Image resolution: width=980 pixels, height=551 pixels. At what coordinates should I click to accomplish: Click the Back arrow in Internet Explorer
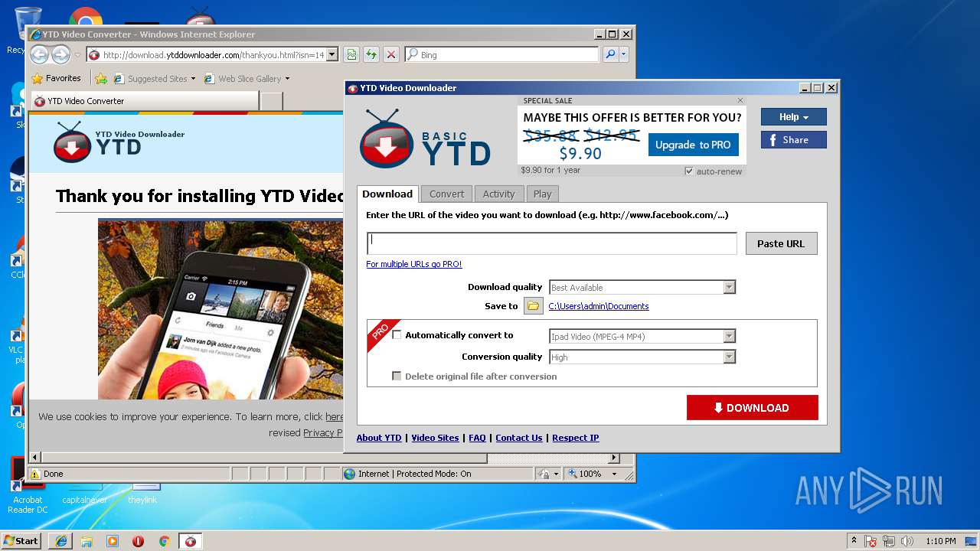point(39,54)
